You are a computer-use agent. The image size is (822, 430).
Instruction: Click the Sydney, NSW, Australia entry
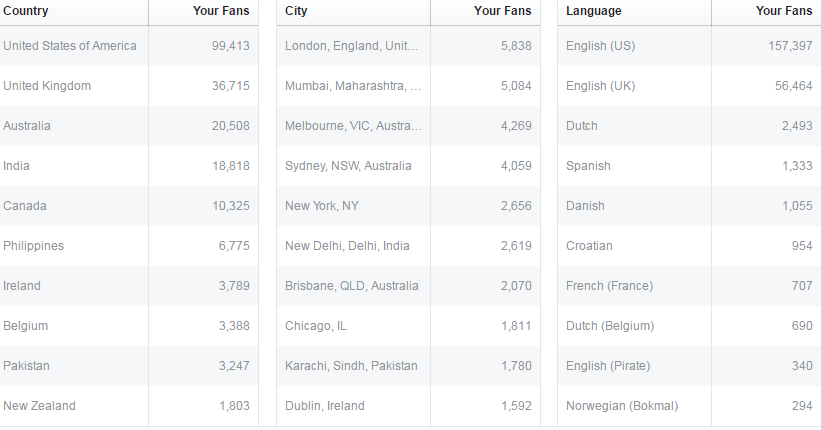348,166
